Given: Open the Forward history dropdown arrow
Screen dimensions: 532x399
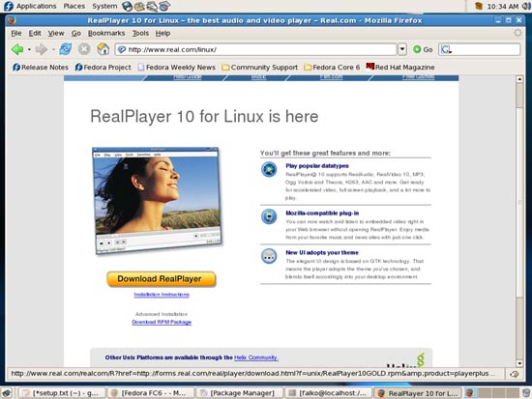Looking at the screenshot, I should pyautogui.click(x=53, y=50).
